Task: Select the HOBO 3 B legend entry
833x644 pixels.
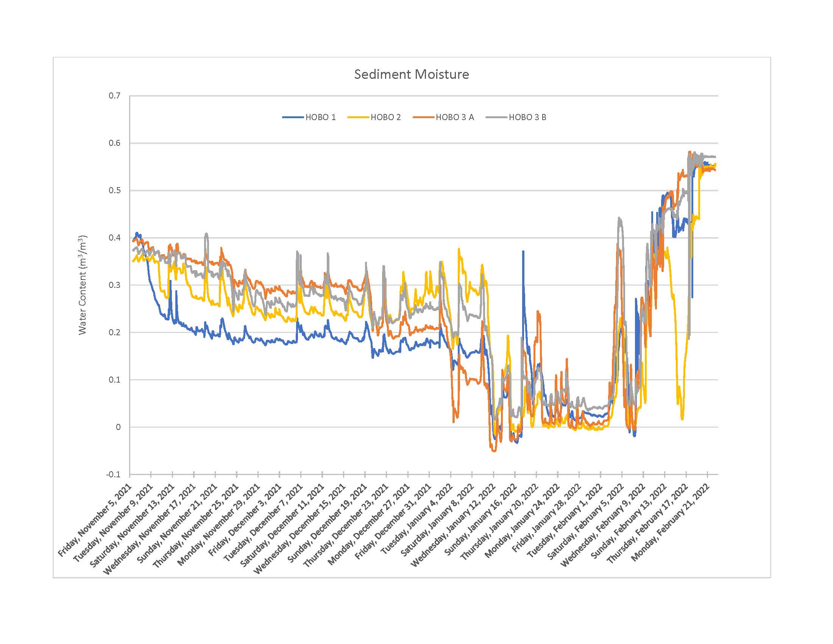Action: tap(528, 117)
